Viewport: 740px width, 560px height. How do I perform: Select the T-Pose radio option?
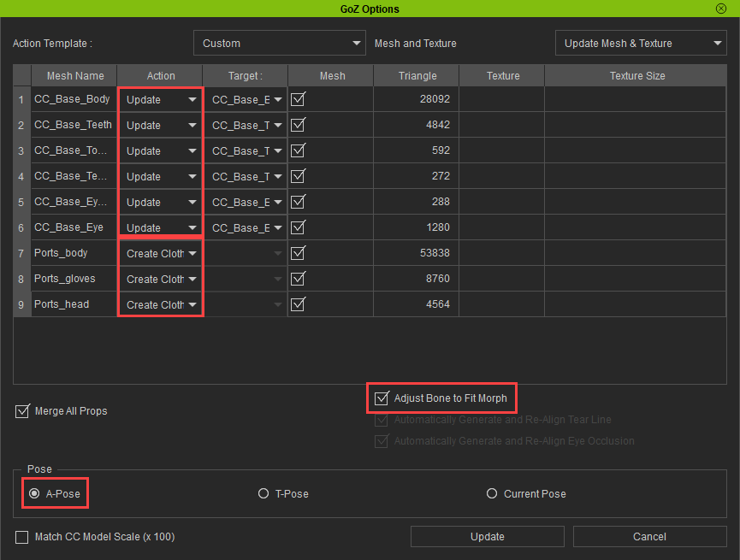tap(263, 493)
